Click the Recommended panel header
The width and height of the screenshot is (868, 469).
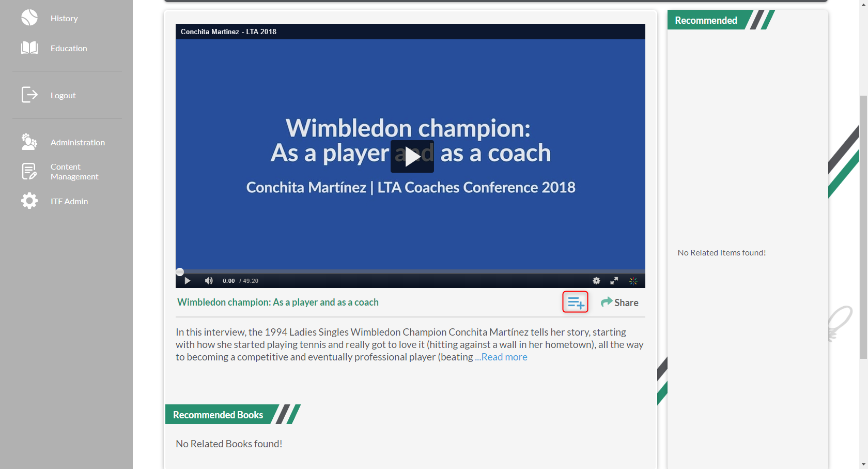point(706,20)
